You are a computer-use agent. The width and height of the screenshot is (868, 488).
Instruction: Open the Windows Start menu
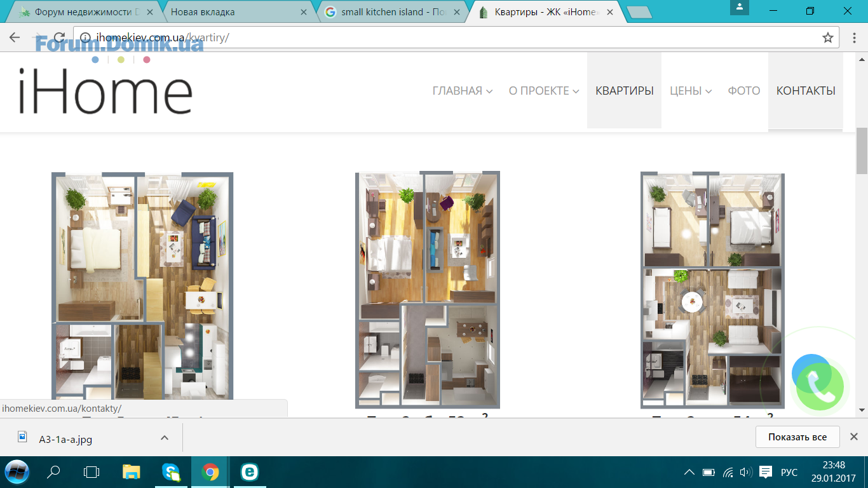[17, 472]
